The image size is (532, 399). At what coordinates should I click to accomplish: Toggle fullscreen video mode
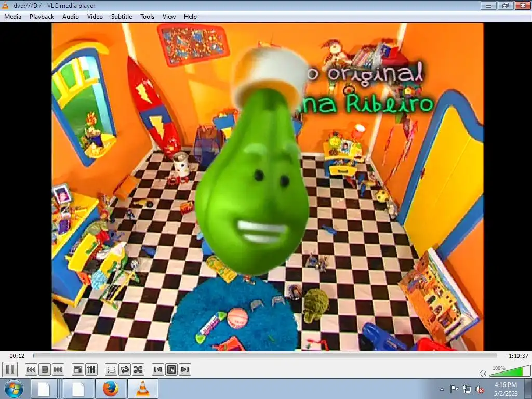(78, 369)
